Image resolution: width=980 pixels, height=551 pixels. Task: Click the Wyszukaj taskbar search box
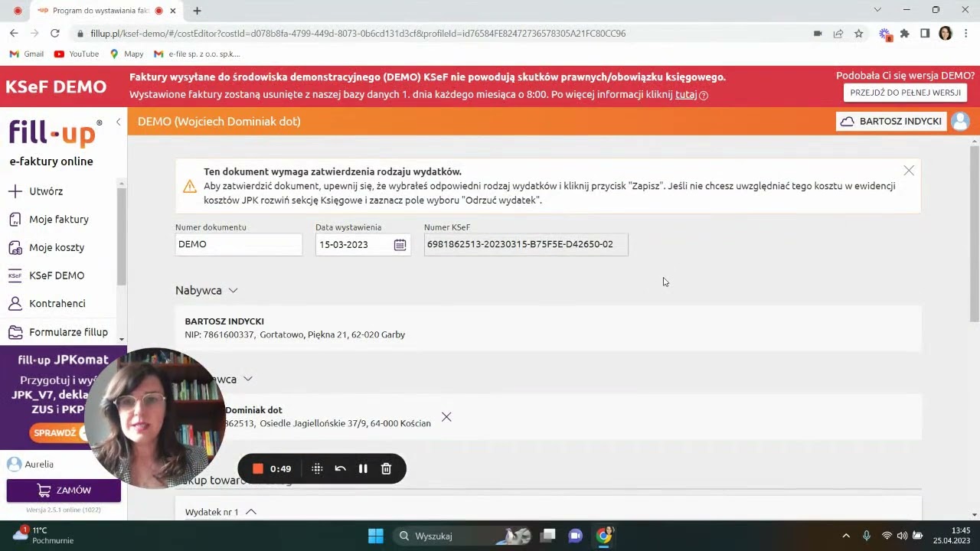pyautogui.click(x=464, y=536)
